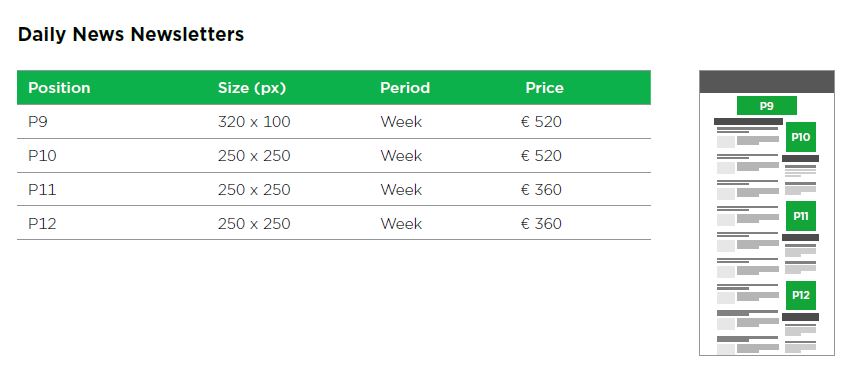855x379 pixels.
Task: Click the Position column header
Action: coord(59,88)
